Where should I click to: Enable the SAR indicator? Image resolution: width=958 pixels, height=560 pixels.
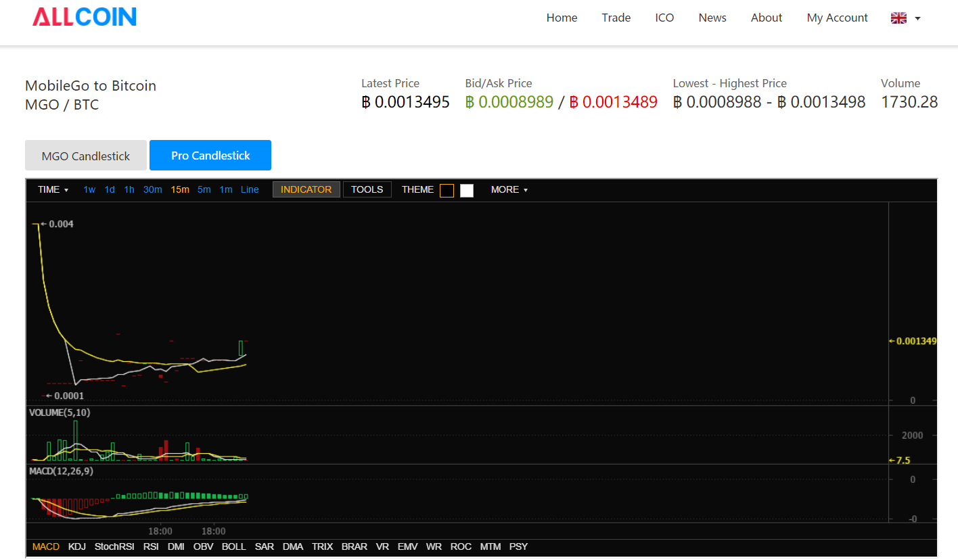[265, 546]
